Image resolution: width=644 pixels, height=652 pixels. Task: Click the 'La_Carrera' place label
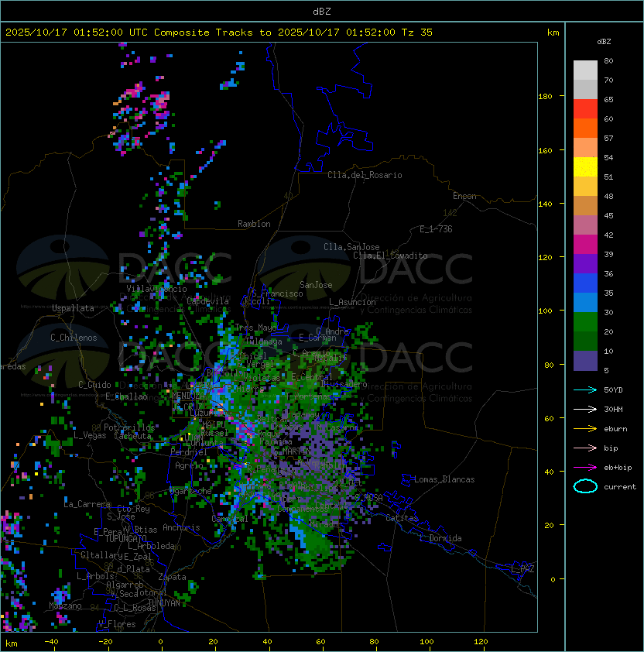pyautogui.click(x=87, y=504)
